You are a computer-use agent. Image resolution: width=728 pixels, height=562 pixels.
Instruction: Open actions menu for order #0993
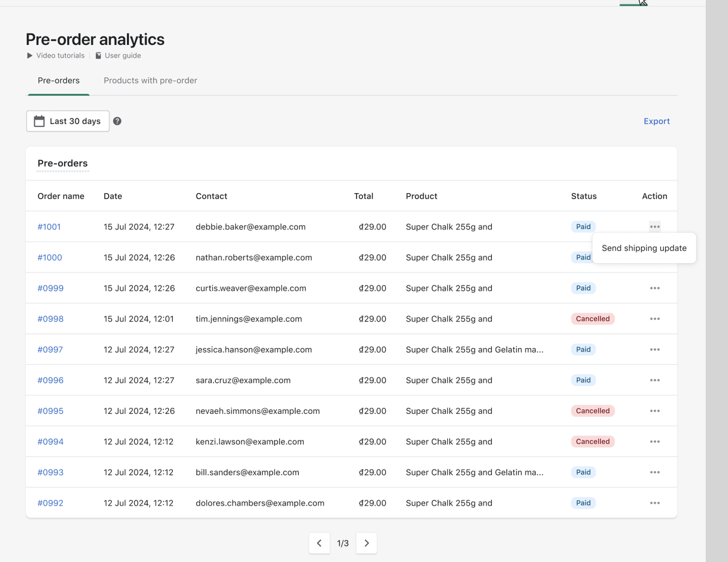tap(655, 473)
